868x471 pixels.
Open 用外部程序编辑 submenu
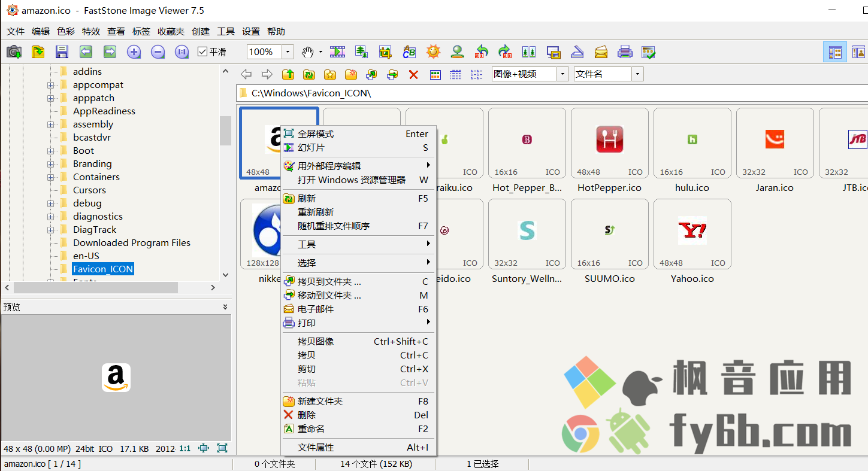tap(358, 166)
